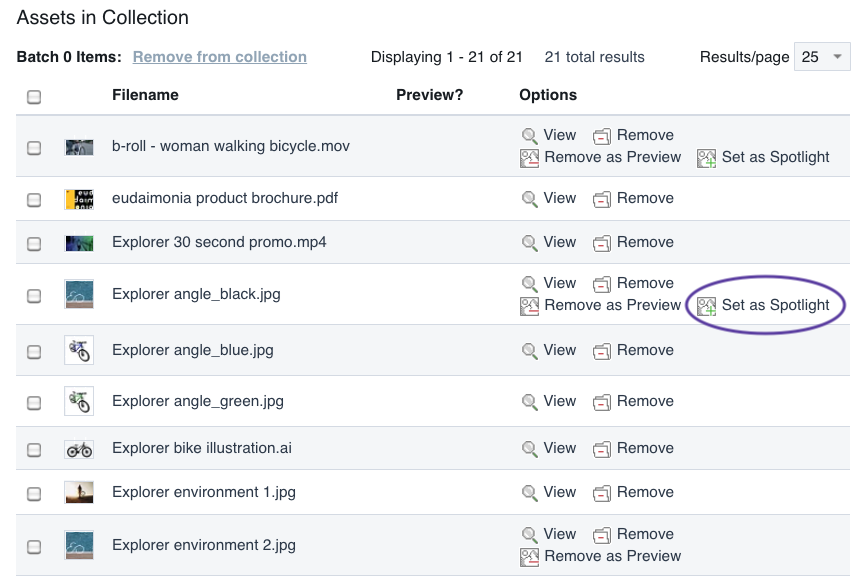
Task: Click the View magnifier icon for eudaimonia product brochure.pdf
Action: [x=529, y=199]
